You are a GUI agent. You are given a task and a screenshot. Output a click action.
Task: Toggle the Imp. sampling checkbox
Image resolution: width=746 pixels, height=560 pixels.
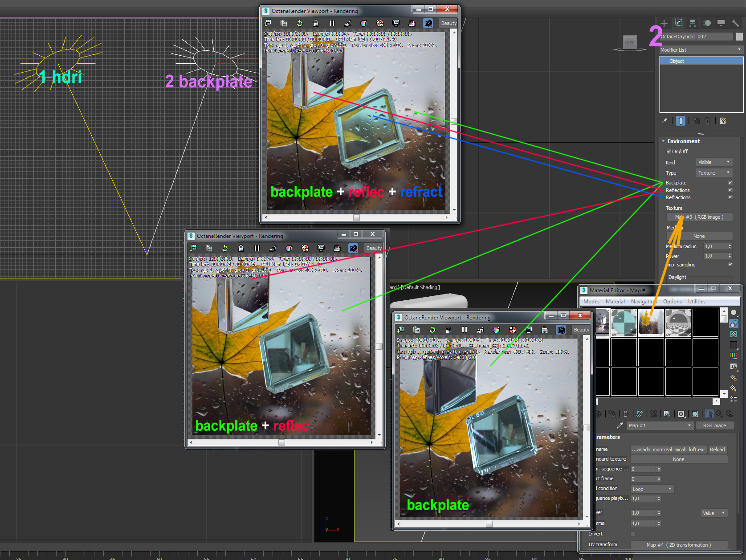(730, 264)
